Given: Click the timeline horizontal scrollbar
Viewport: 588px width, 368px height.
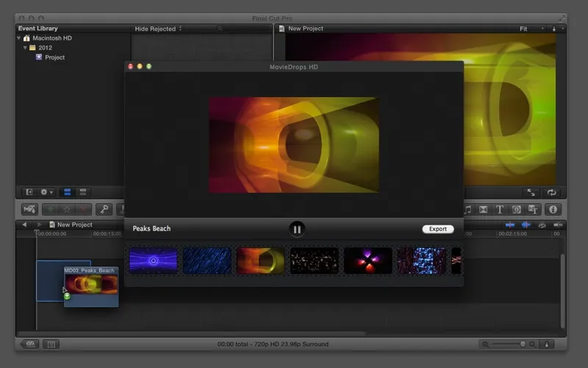Looking at the screenshot, I should click(x=191, y=333).
